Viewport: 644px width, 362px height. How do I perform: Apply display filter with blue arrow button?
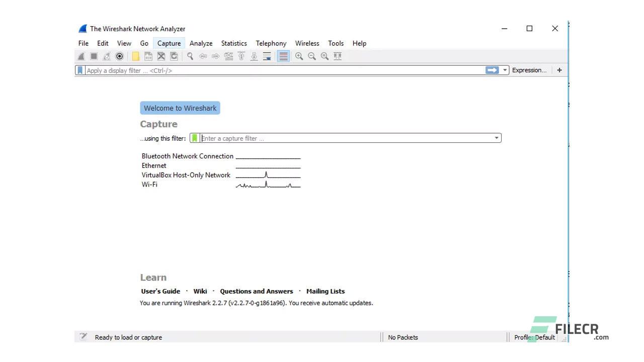(x=492, y=70)
